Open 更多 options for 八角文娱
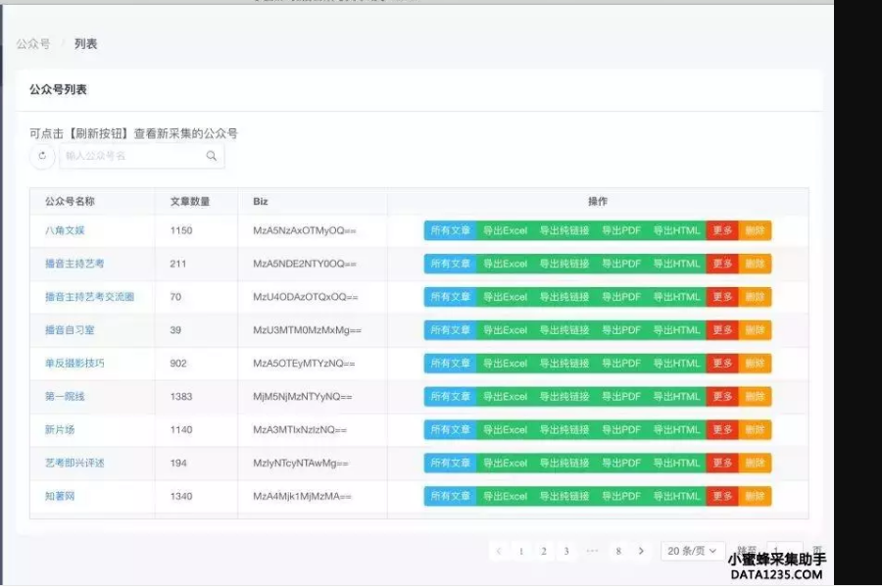 click(722, 230)
